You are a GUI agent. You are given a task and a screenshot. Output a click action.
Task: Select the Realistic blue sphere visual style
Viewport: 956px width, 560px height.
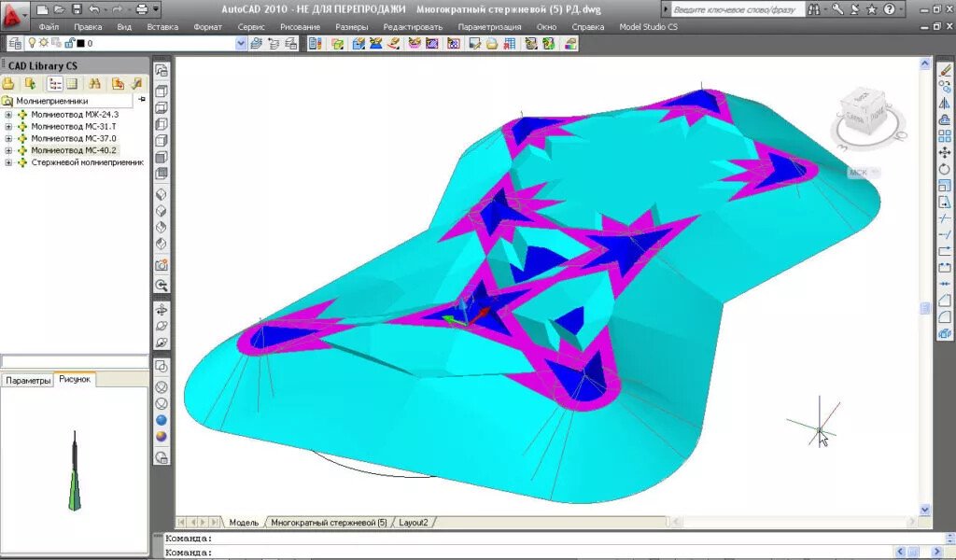162,420
